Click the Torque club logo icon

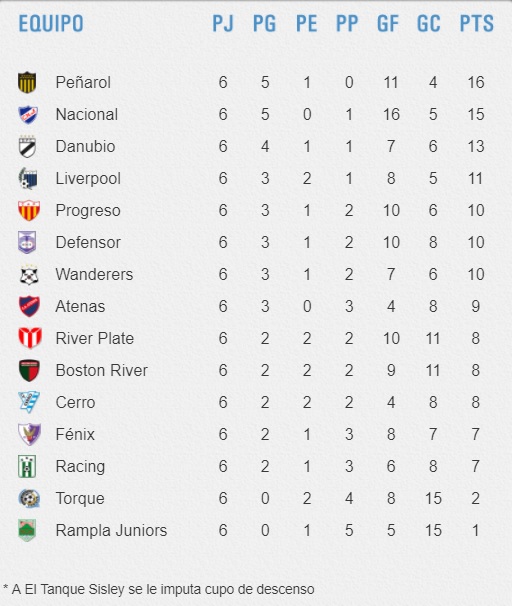(x=29, y=498)
